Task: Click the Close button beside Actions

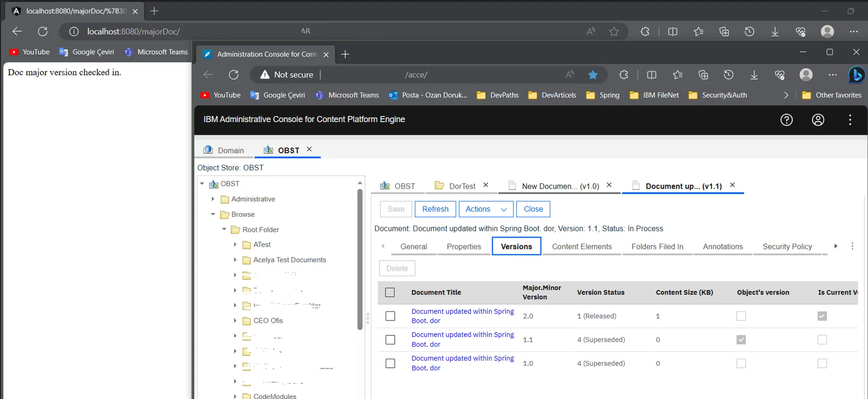Action: tap(533, 209)
